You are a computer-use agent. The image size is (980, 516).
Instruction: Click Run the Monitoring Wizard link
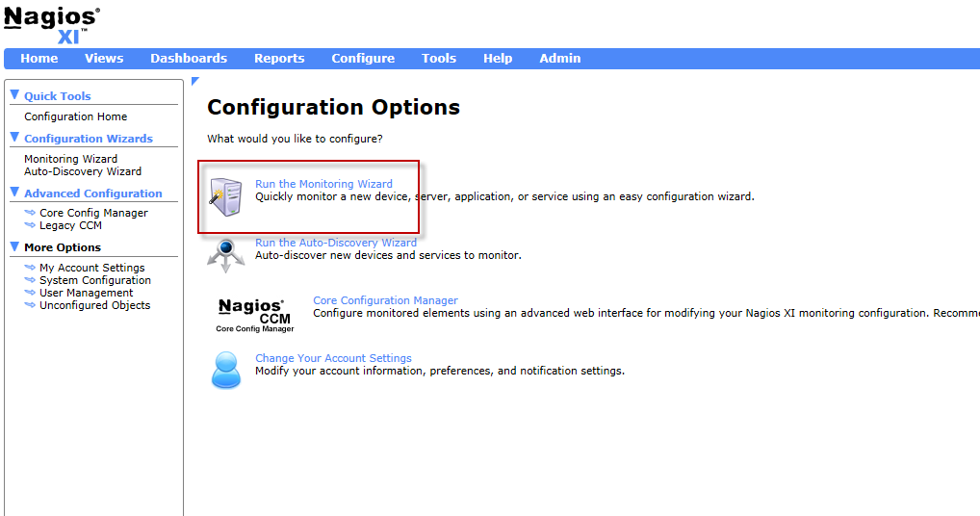coord(323,184)
